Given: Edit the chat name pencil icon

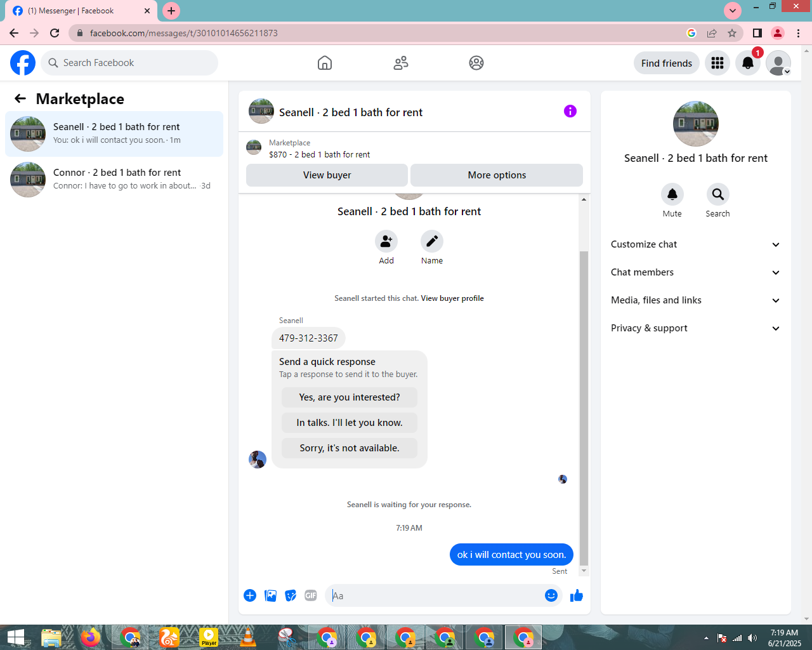Looking at the screenshot, I should click(432, 241).
